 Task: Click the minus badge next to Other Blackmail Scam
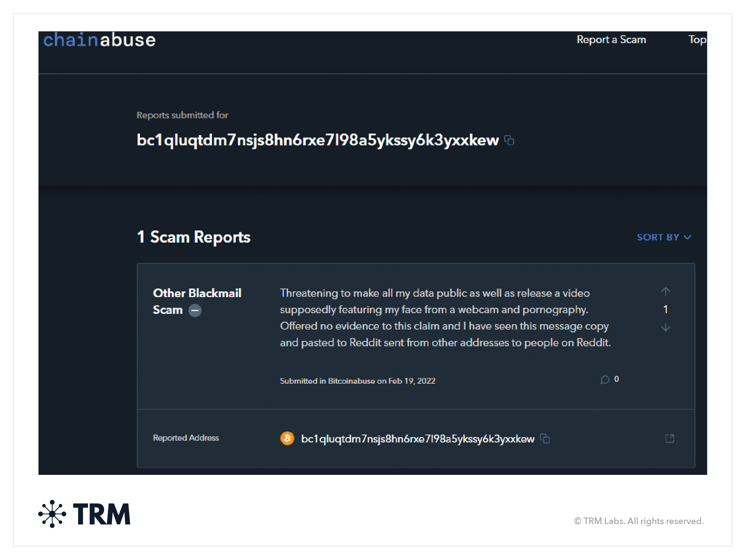195,310
